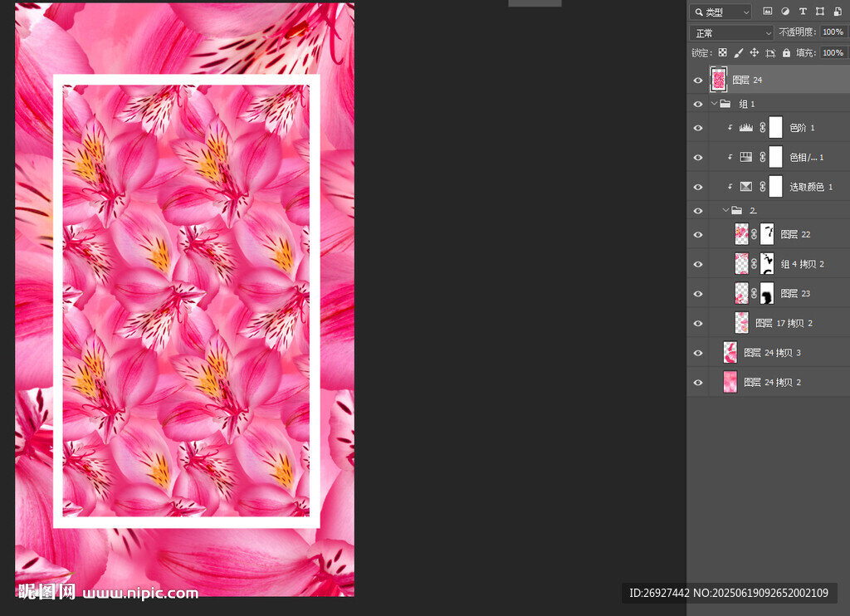
Task: Select the 图层 24 拷贝 3 layer
Action: [x=772, y=353]
